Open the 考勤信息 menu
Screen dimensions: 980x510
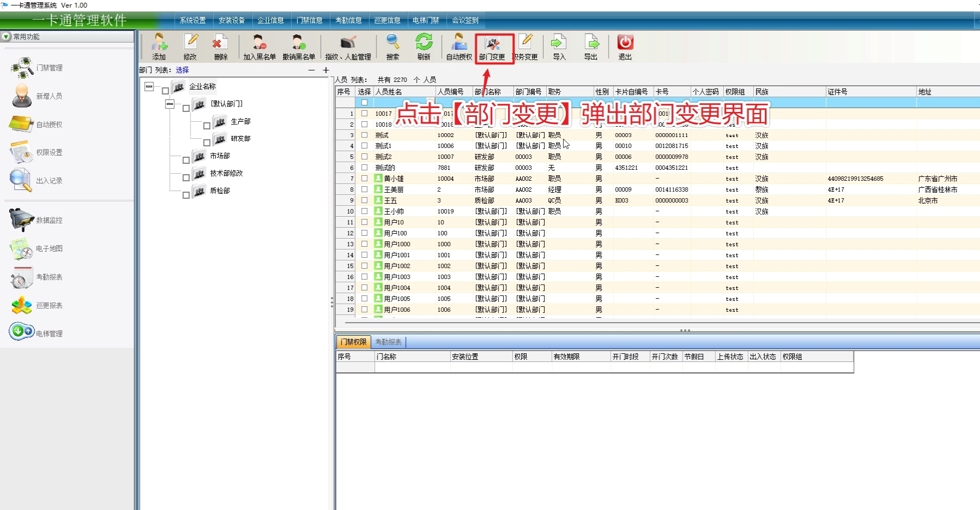pyautogui.click(x=349, y=20)
